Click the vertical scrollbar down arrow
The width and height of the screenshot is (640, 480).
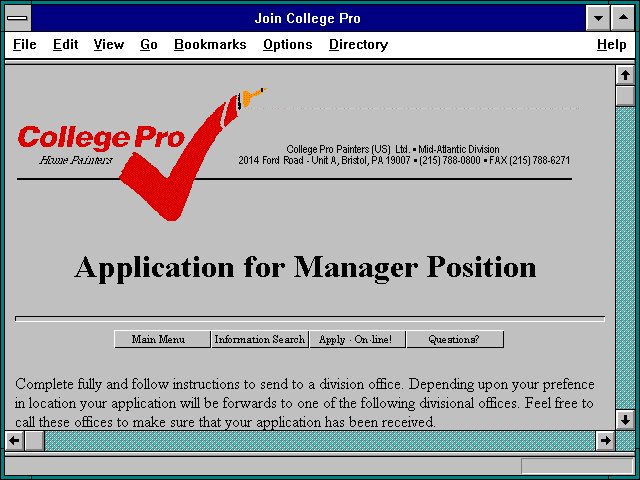(625, 420)
